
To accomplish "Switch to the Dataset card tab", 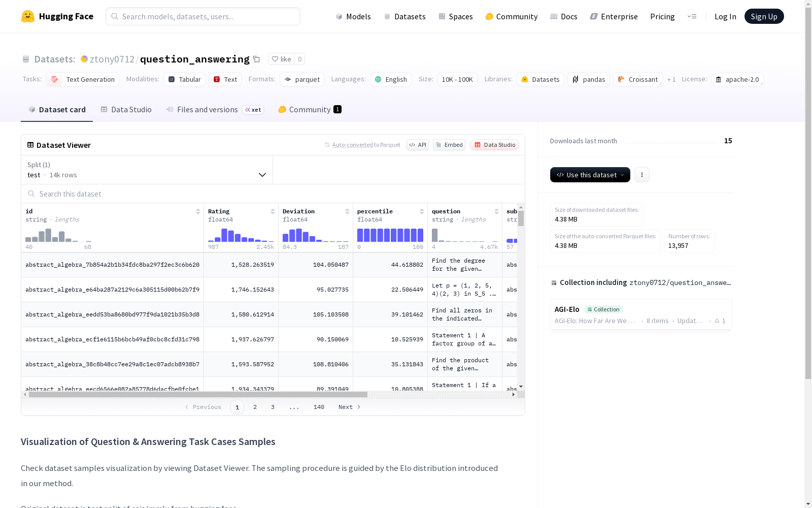I will click(x=57, y=110).
